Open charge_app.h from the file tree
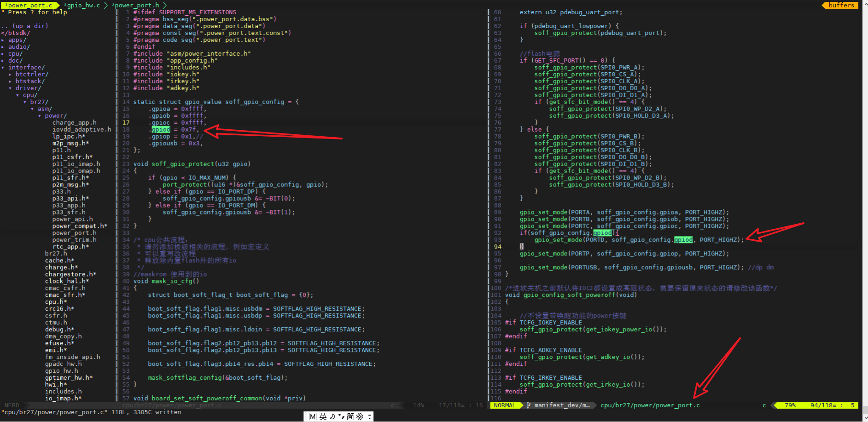 tap(74, 122)
